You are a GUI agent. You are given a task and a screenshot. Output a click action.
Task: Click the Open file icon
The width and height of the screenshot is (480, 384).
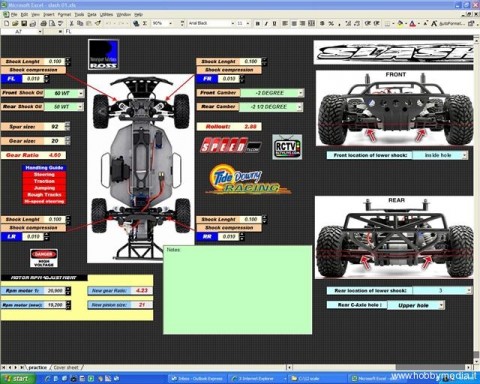(15, 23)
